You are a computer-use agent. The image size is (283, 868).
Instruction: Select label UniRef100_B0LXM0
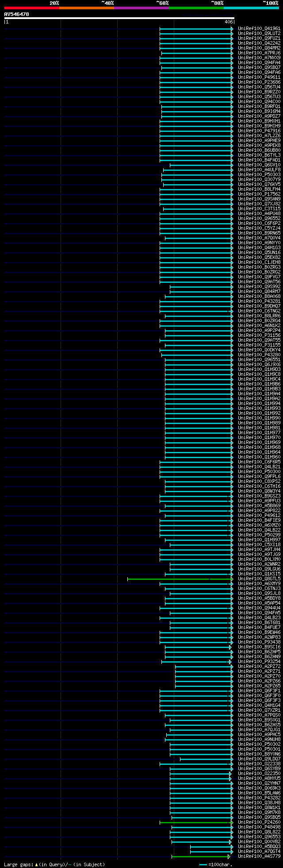point(259,559)
